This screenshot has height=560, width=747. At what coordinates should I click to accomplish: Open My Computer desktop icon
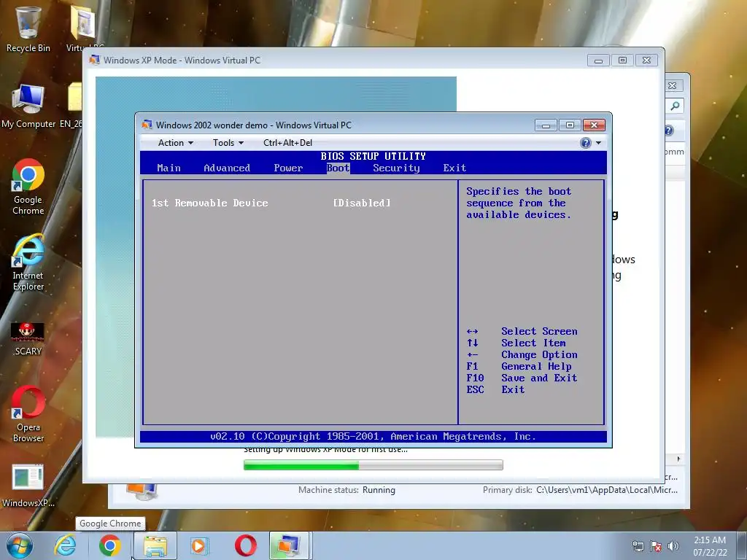(28, 106)
